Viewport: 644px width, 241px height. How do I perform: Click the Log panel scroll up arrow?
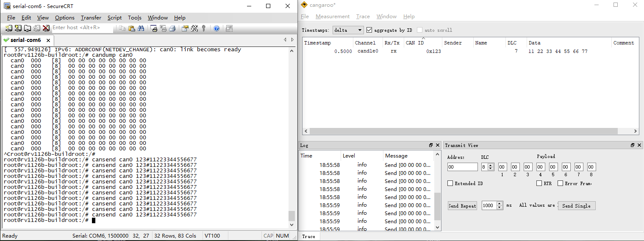click(438, 155)
